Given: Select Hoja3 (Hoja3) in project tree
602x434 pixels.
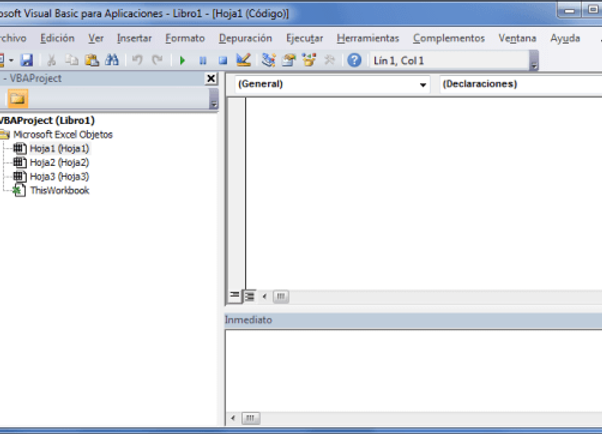Looking at the screenshot, I should point(60,176).
